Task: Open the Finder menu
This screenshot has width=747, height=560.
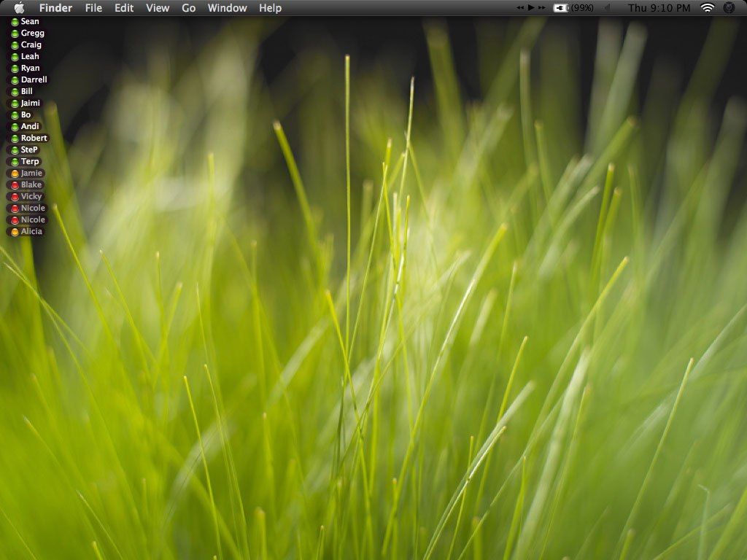Action: tap(55, 8)
